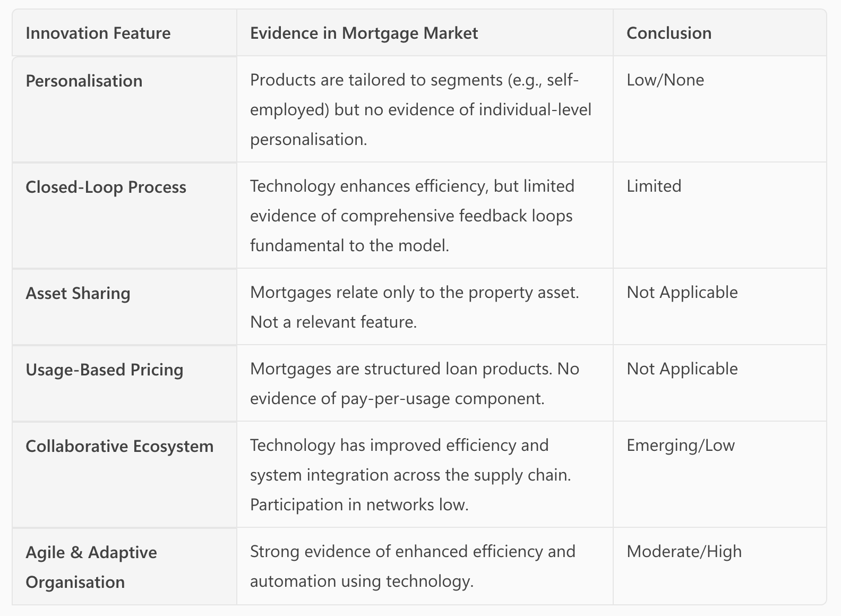841x616 pixels.
Task: Select the Asset Sharing row label
Action: coord(78,293)
